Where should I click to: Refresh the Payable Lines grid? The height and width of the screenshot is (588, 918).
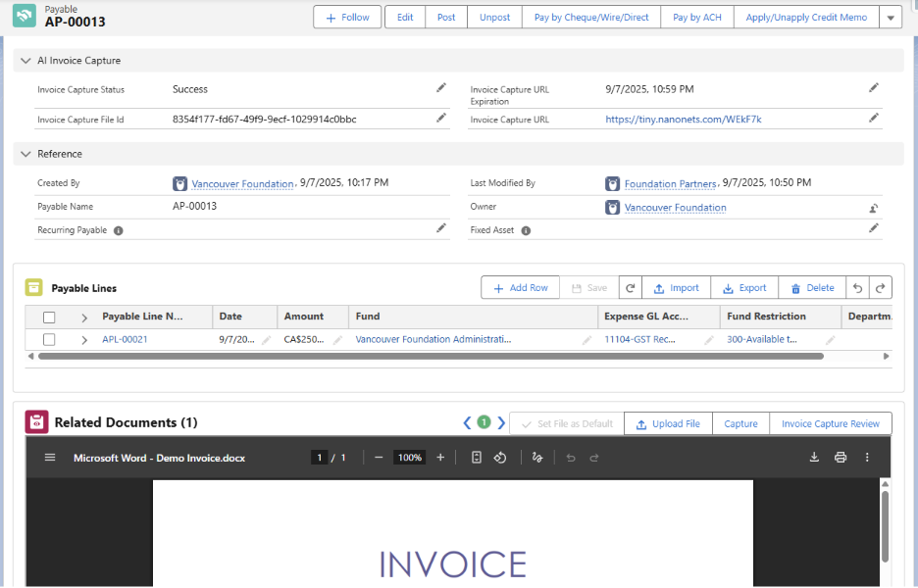tap(630, 288)
